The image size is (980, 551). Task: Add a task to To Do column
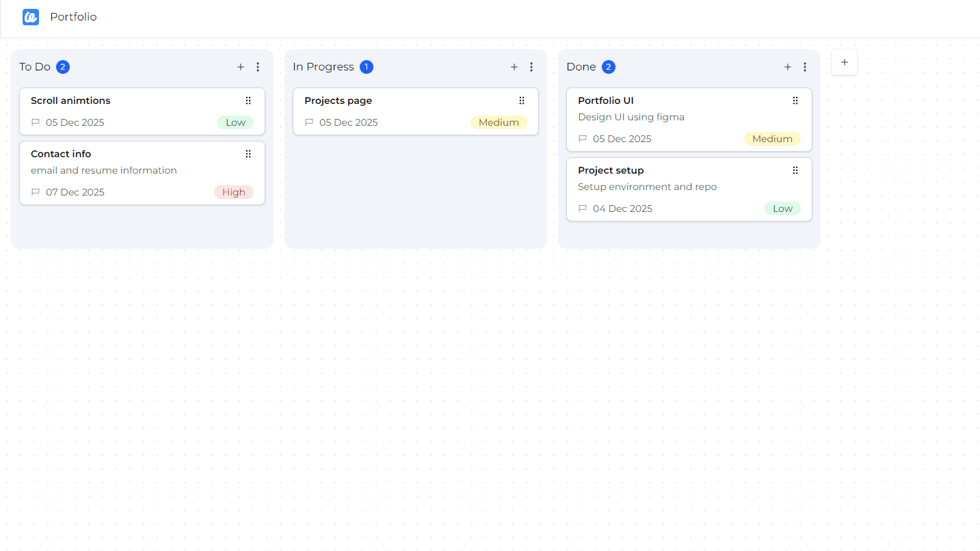(241, 67)
